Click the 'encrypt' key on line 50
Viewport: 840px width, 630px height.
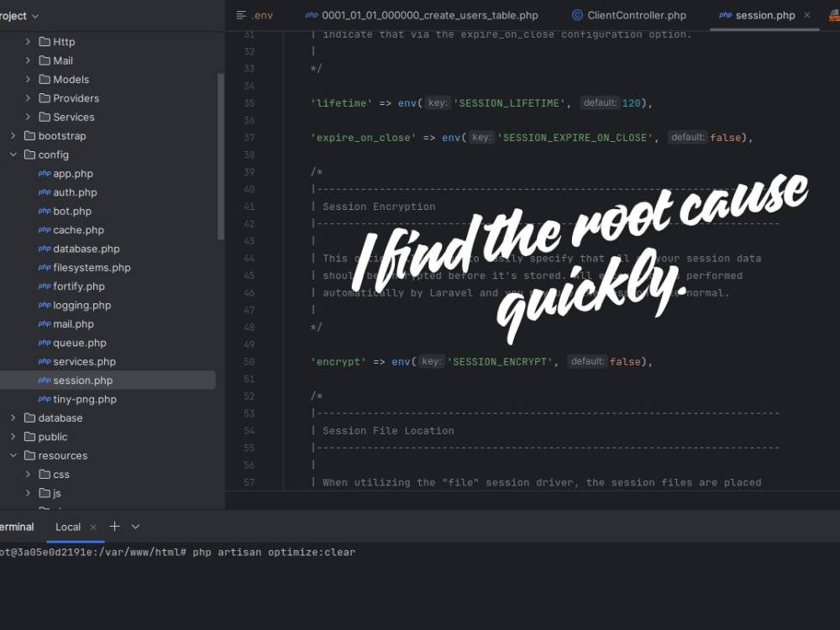pyautogui.click(x=338, y=361)
